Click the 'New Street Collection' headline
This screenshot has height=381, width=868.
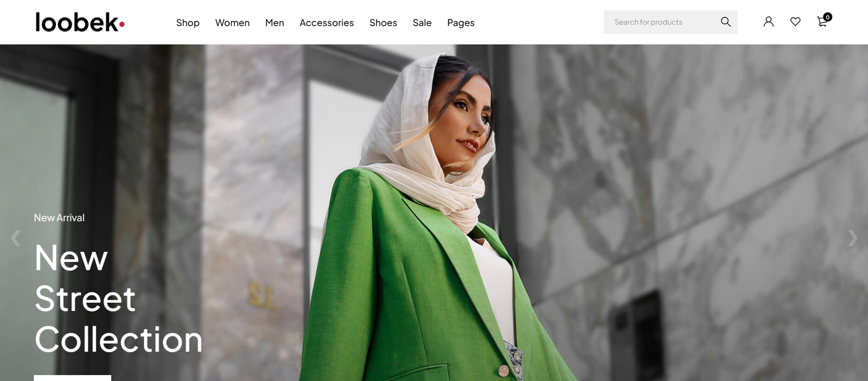(x=118, y=299)
